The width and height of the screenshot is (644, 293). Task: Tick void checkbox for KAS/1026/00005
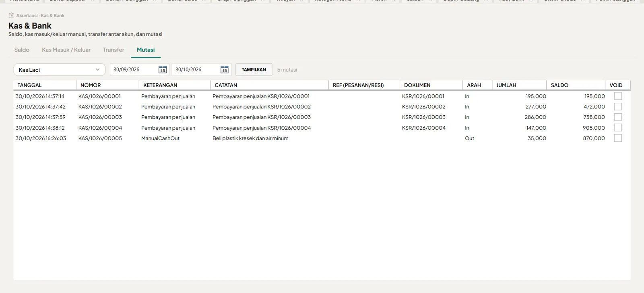618,138
